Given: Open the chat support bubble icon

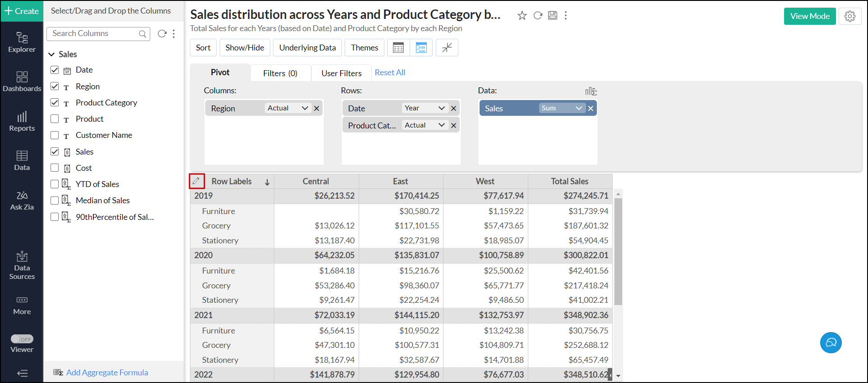Looking at the screenshot, I should [831, 342].
